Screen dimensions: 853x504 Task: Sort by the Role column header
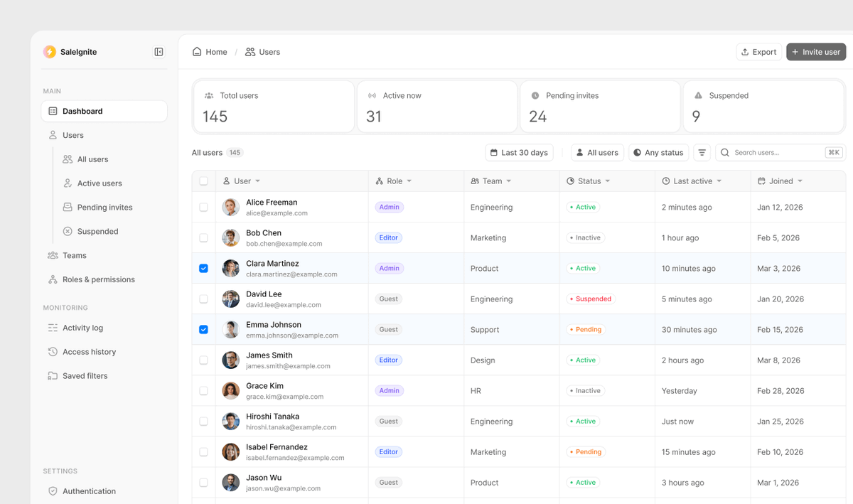click(x=394, y=181)
